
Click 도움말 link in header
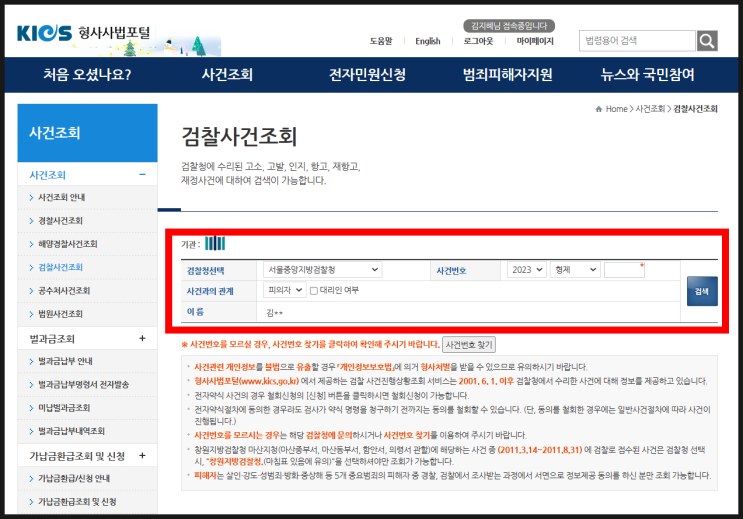[x=381, y=41]
